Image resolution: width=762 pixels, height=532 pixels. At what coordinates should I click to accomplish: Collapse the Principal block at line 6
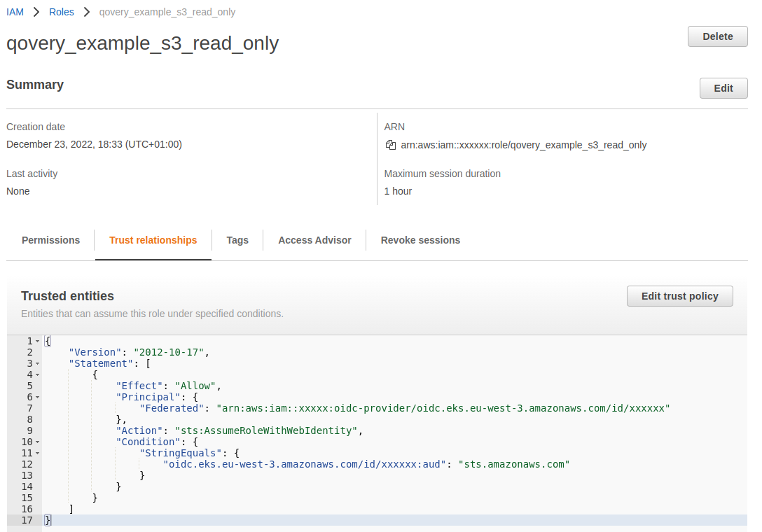click(x=38, y=397)
